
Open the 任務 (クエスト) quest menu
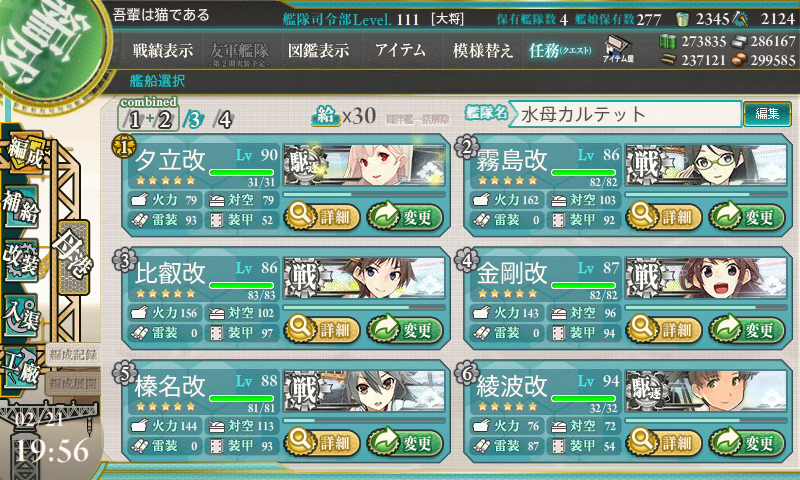point(560,50)
